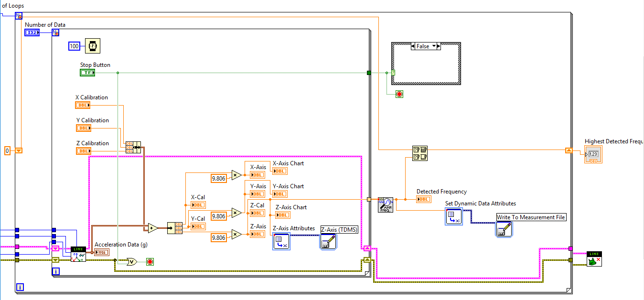
Task: Click the outer loop stop terminal below case structure
Action: [399, 94]
